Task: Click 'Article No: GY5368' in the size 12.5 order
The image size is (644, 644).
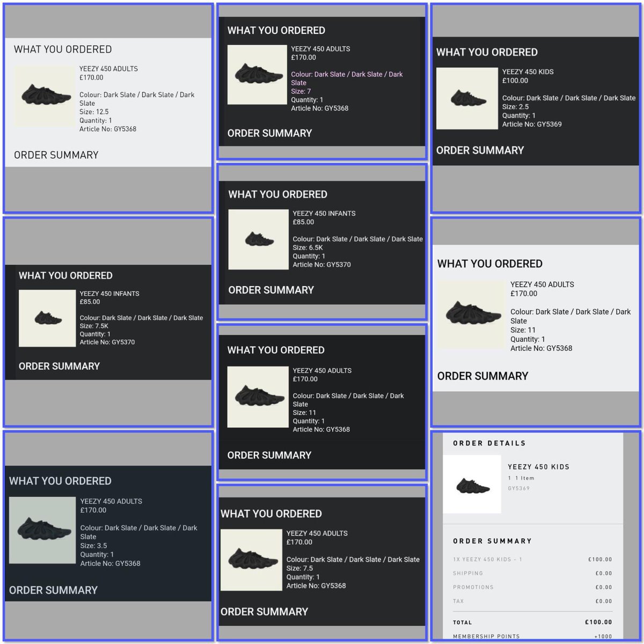Action: pyautogui.click(x=108, y=129)
